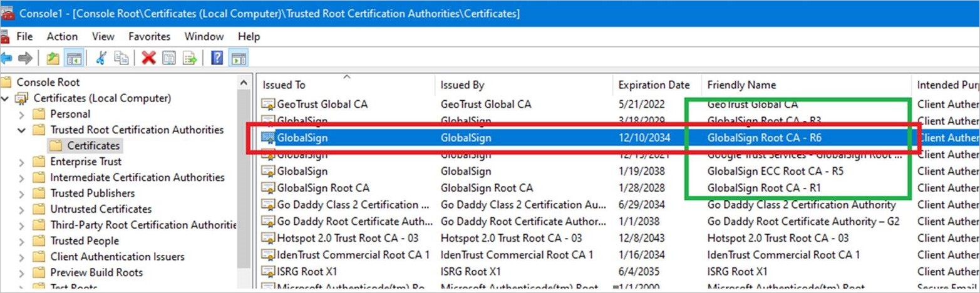Open the View menu
The image size is (980, 293).
(x=103, y=36)
